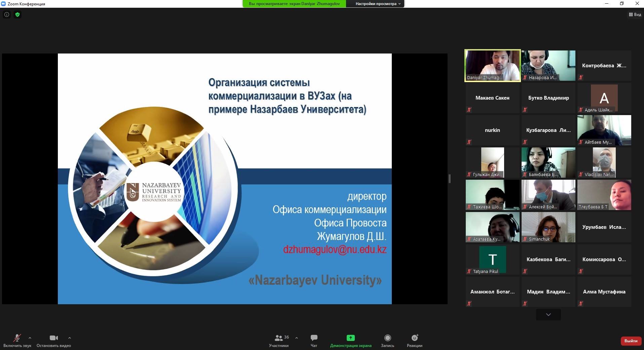
Task: Start recording with Запись button
Action: (387, 340)
